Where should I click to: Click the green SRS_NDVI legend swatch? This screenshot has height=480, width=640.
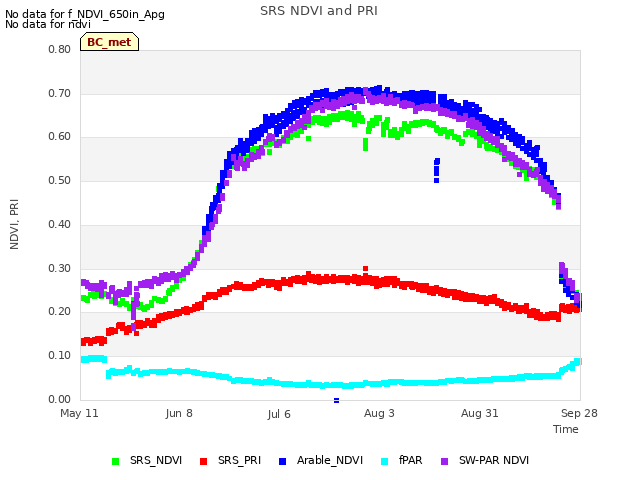pyautogui.click(x=116, y=461)
